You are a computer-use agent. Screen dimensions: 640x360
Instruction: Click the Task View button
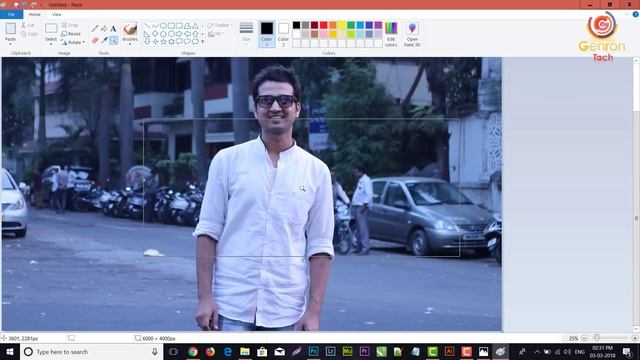(173, 351)
